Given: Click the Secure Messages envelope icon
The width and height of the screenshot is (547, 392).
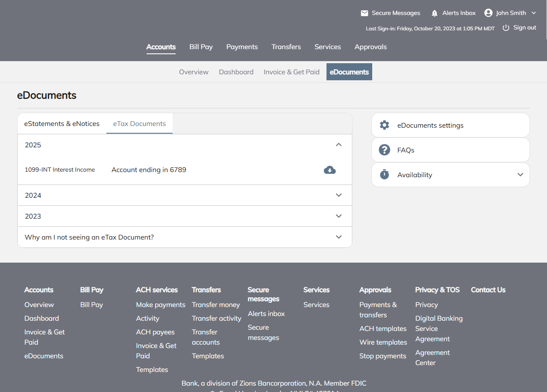Looking at the screenshot, I should (x=365, y=13).
